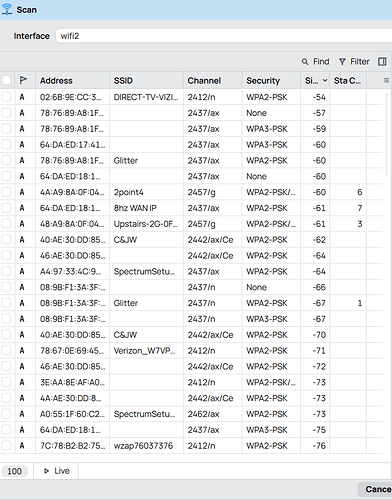This screenshot has height=500, width=392.
Task: Click station count 7 in 8hz WAN IP row
Action: 360,208
